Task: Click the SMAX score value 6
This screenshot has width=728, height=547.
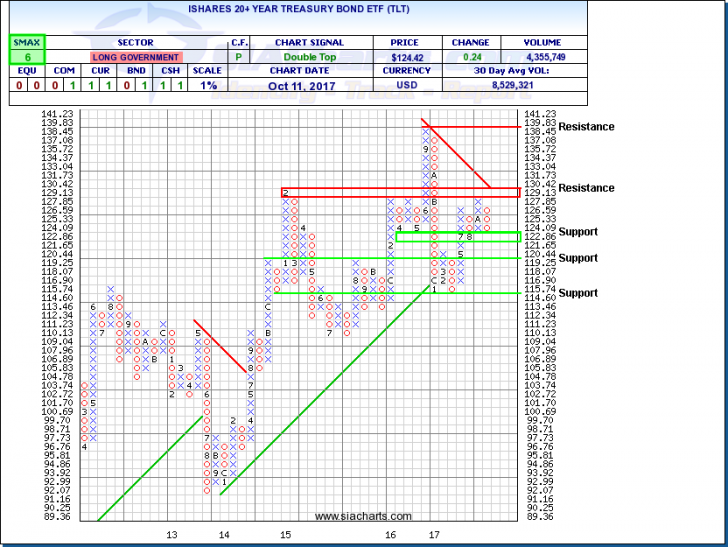Action: 21,59
